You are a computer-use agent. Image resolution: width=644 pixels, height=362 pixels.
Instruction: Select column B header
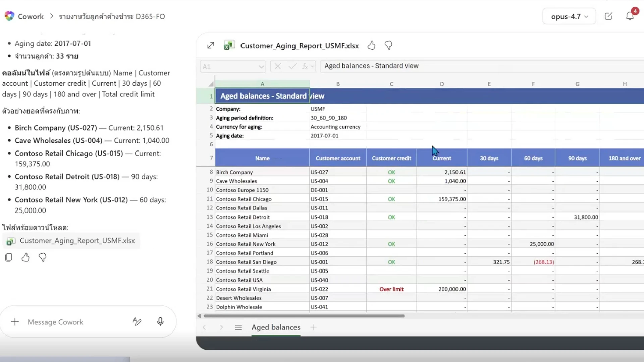(338, 84)
